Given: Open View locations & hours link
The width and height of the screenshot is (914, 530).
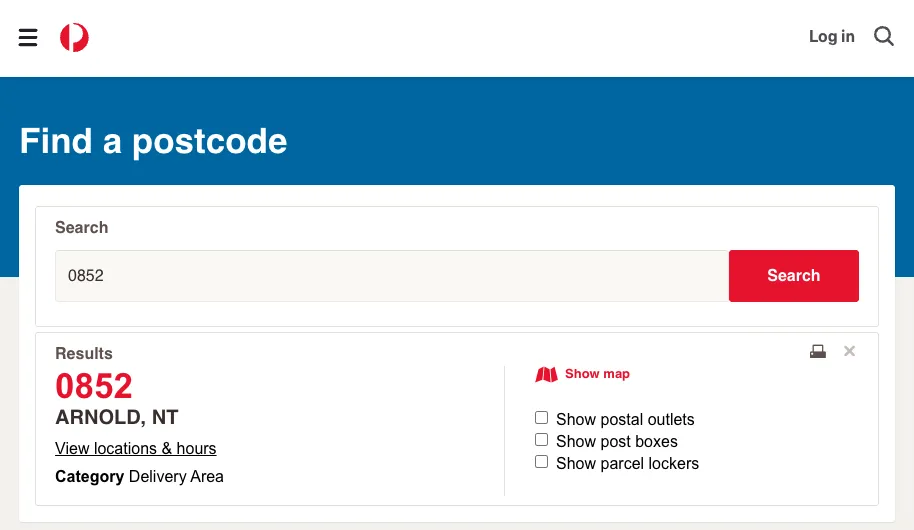Looking at the screenshot, I should (136, 448).
